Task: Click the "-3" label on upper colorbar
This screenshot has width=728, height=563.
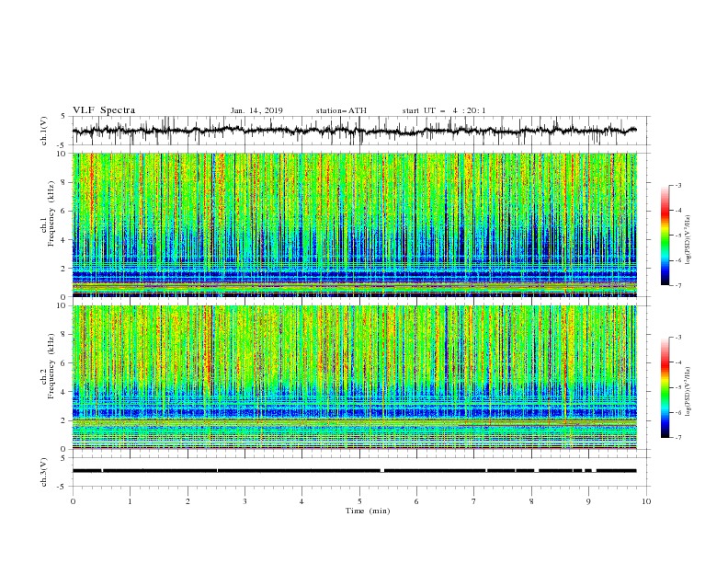Action: click(678, 185)
